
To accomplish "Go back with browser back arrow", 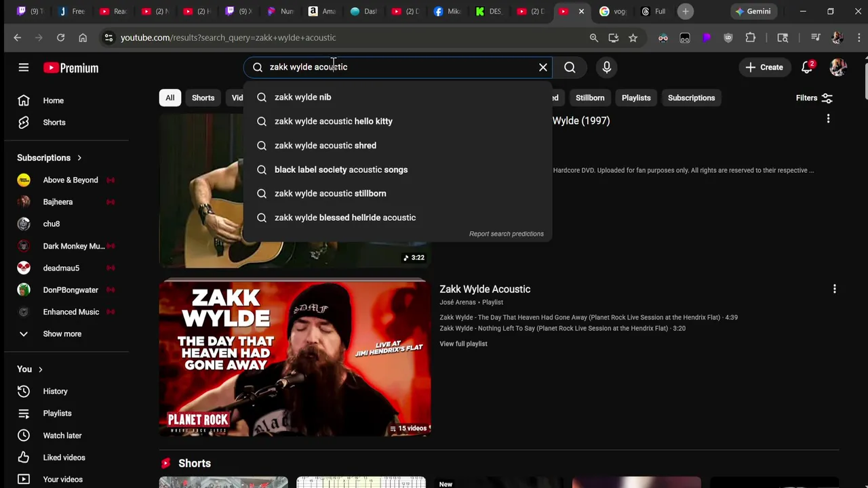I will (18, 38).
